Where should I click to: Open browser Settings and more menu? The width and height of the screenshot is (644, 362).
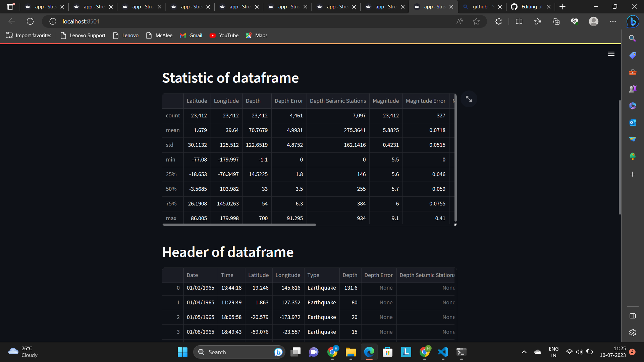pos(613,21)
